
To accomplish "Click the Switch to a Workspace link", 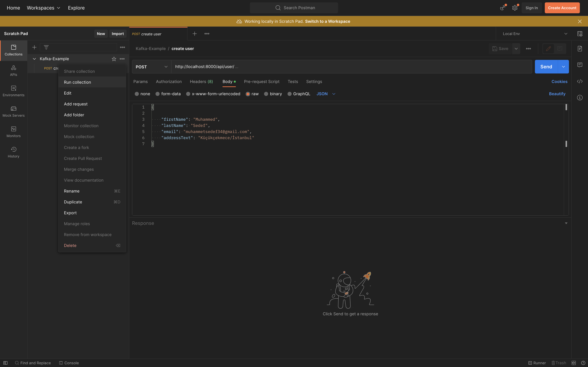I will pyautogui.click(x=327, y=21).
